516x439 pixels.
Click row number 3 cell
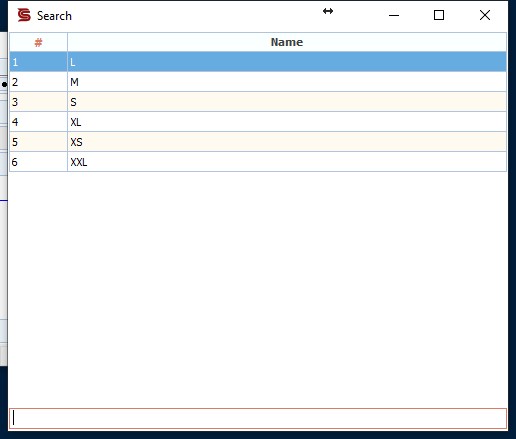38,102
